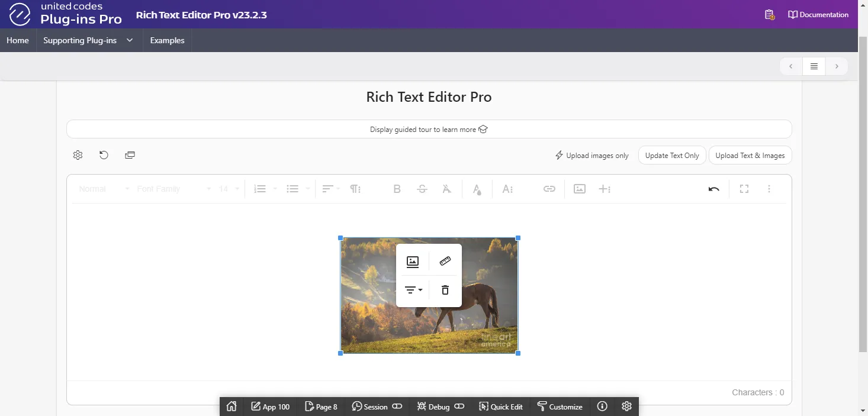Open image size ruler tool
868x416 pixels.
[445, 261]
